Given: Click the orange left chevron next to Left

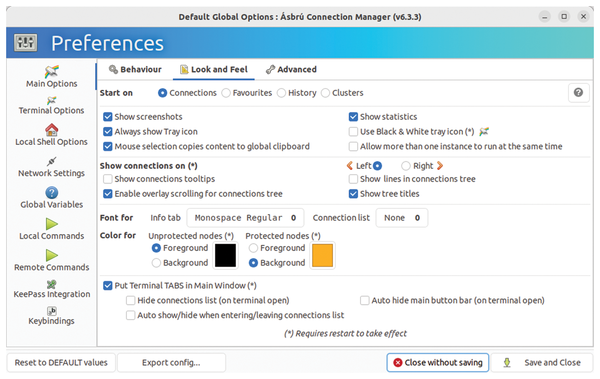Looking at the screenshot, I should tap(350, 166).
